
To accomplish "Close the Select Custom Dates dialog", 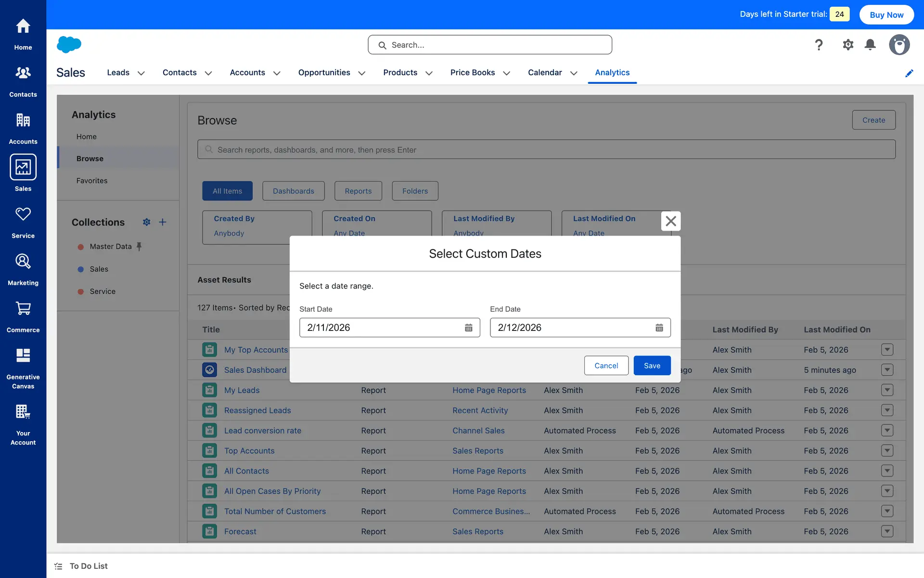I will point(670,221).
